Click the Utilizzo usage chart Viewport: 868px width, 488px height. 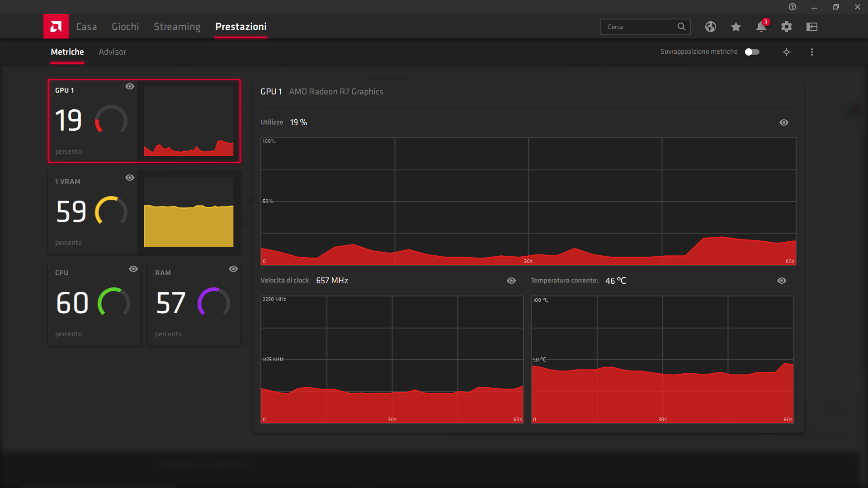[x=528, y=201]
